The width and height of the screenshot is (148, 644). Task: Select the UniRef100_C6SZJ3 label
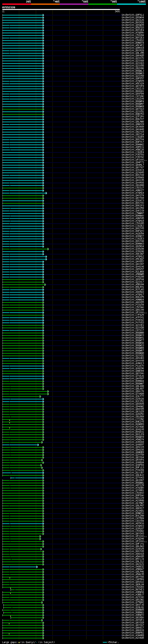(133, 89)
